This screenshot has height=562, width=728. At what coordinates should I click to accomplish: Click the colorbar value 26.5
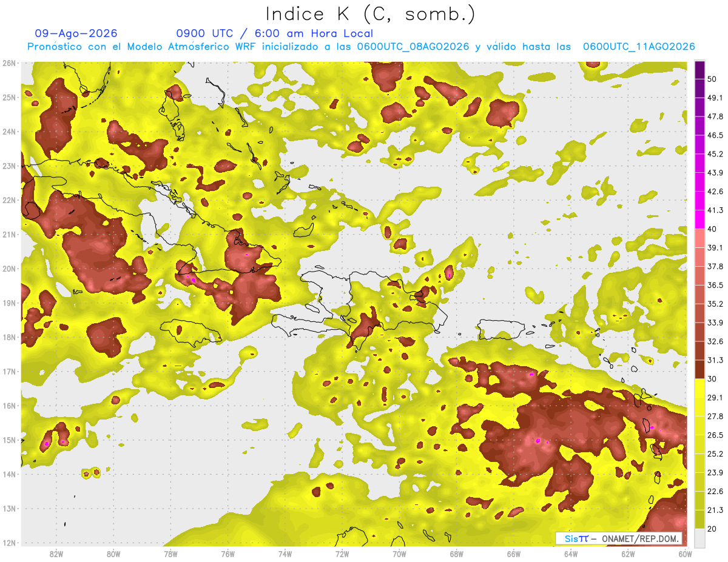point(715,435)
